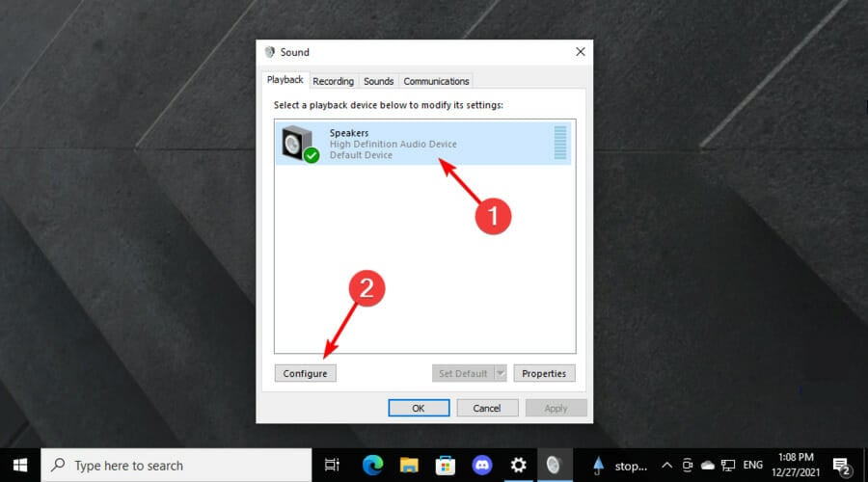868x482 pixels.
Task: Click the Set Default button
Action: tap(463, 373)
